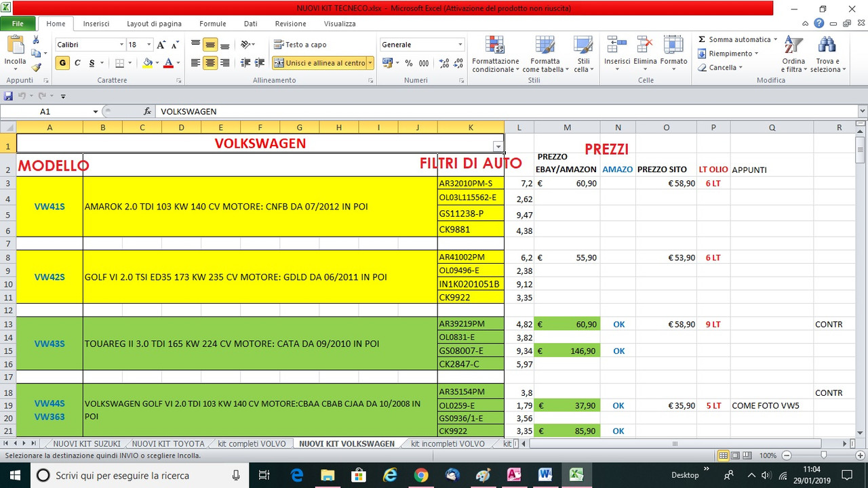868x488 pixels.
Task: Open the File tab
Action: click(x=18, y=23)
